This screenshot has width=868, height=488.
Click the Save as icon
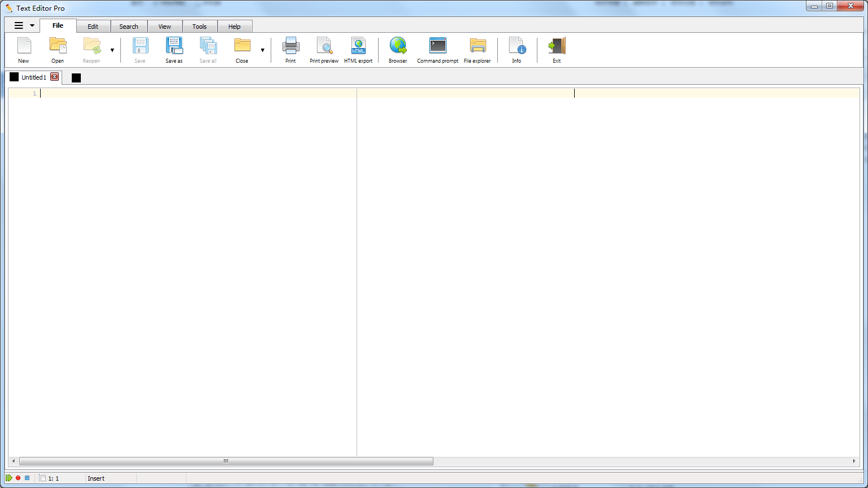(173, 50)
